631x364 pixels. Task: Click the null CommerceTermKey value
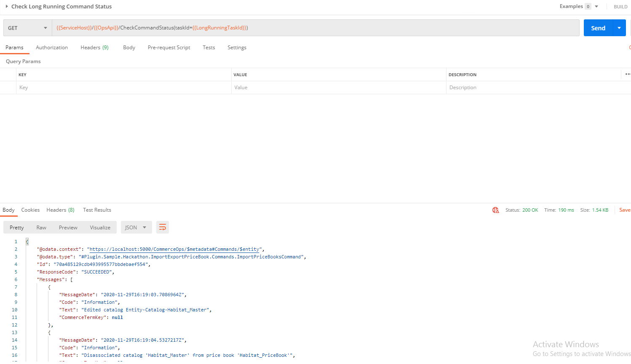[118, 317]
